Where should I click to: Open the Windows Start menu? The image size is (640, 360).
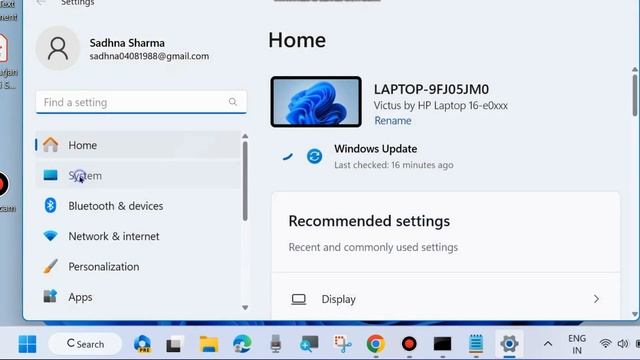27,344
